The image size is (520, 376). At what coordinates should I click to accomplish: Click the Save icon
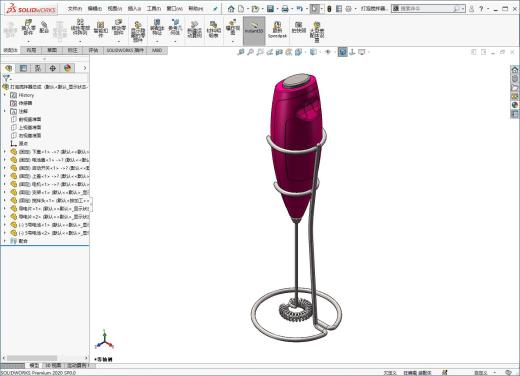click(x=270, y=9)
